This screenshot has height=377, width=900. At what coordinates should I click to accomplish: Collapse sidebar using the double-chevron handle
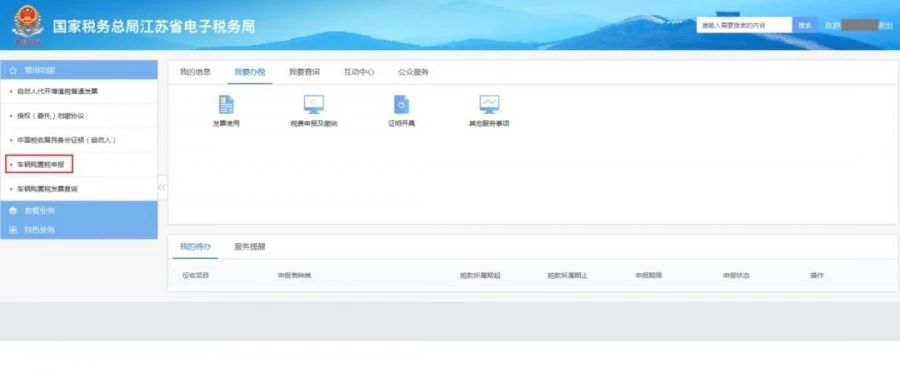(162, 188)
